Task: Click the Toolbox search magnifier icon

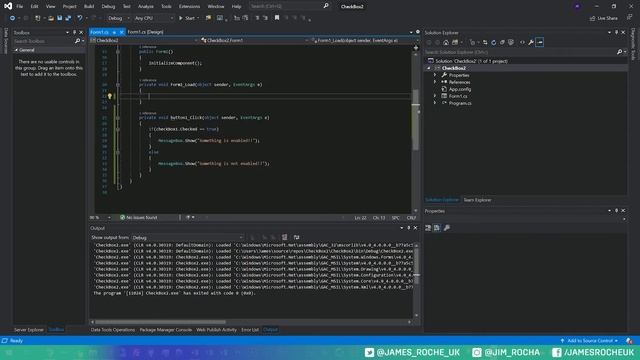Action: tap(77, 41)
